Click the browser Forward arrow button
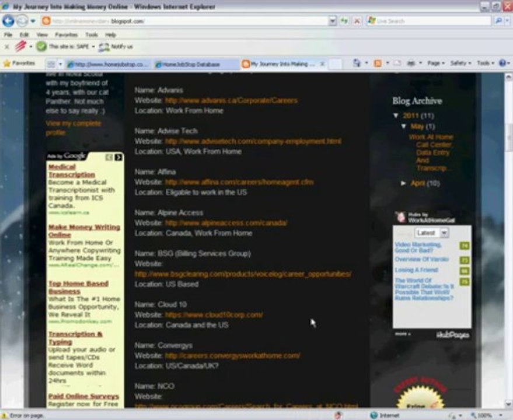The width and height of the screenshot is (513, 420). pos(22,21)
